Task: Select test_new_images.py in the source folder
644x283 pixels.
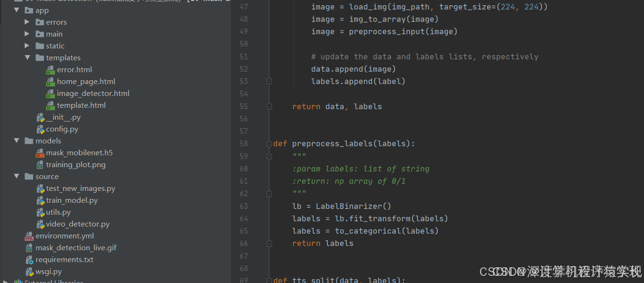Action: tap(81, 189)
